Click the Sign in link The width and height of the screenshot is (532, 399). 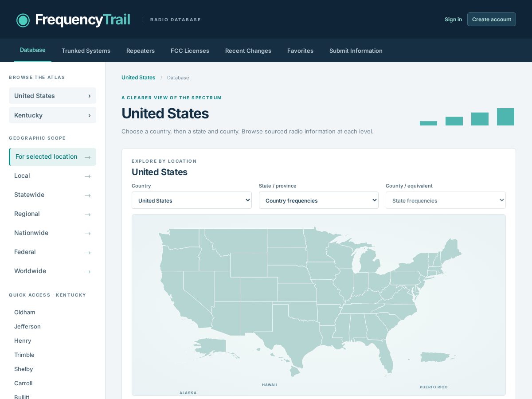tap(453, 20)
